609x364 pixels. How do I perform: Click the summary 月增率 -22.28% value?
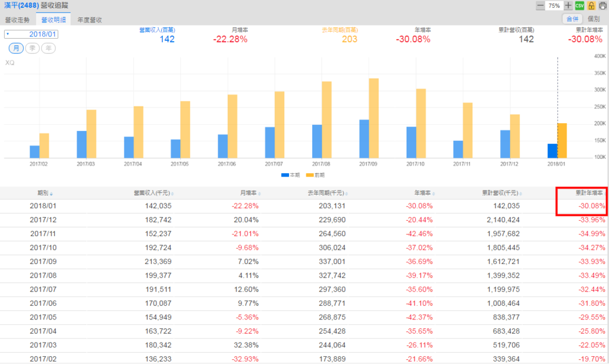[x=230, y=39]
